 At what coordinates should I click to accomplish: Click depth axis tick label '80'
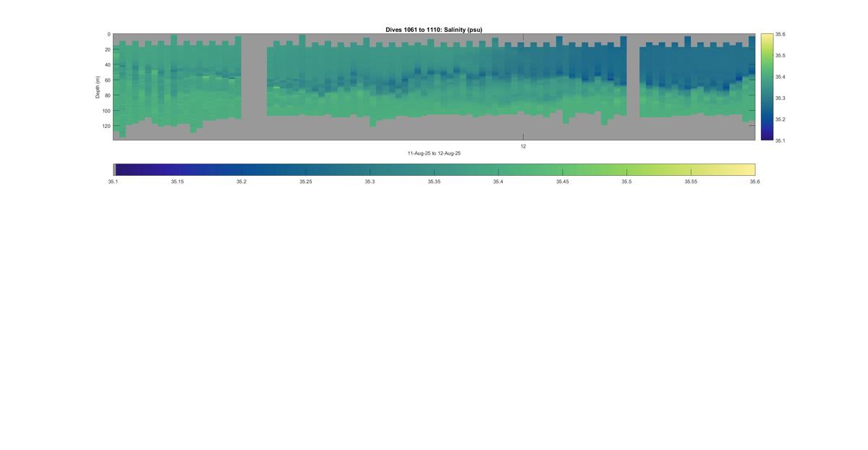[108, 95]
